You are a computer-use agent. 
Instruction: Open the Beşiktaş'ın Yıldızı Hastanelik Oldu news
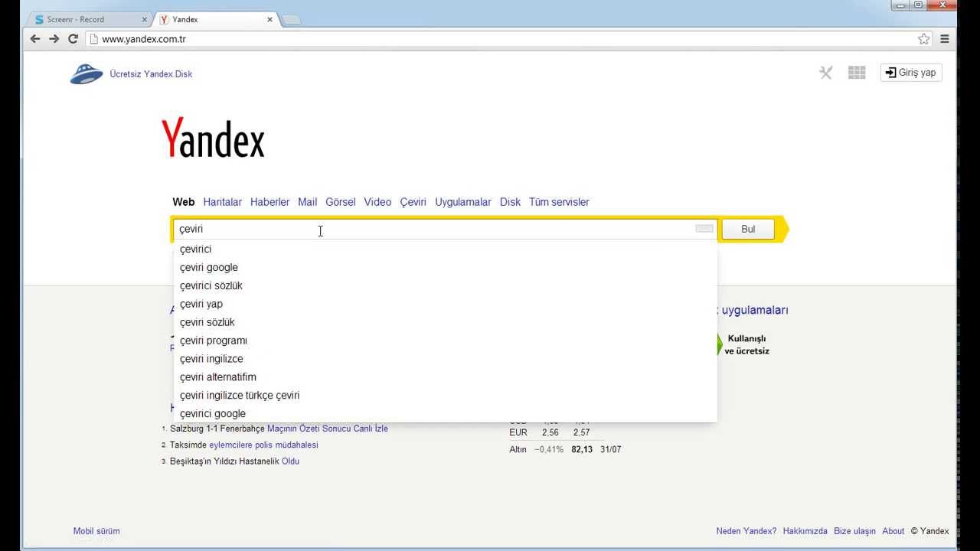(234, 461)
